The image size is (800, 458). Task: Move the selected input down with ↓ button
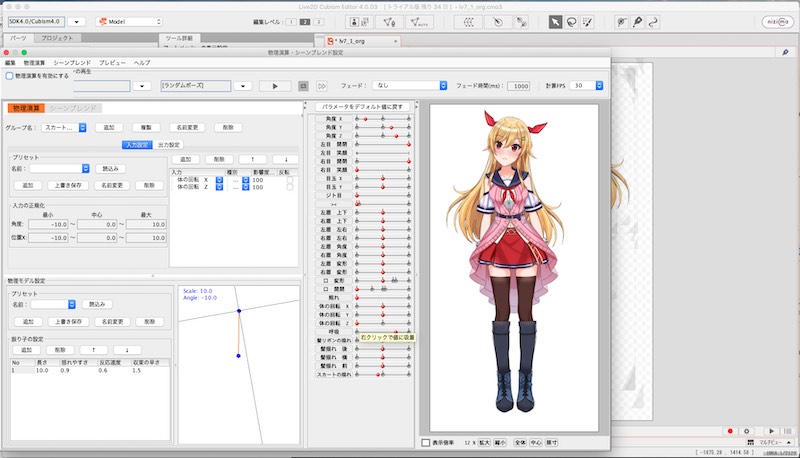click(x=286, y=159)
